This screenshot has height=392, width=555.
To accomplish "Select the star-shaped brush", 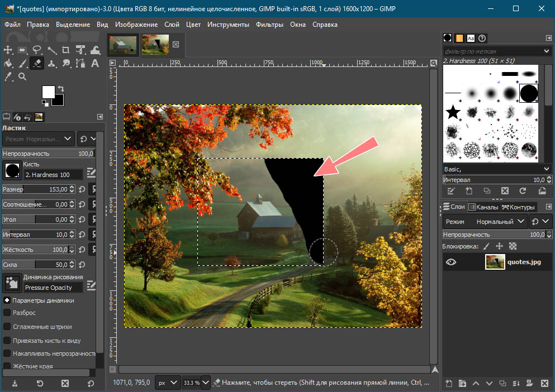I will point(453,112).
